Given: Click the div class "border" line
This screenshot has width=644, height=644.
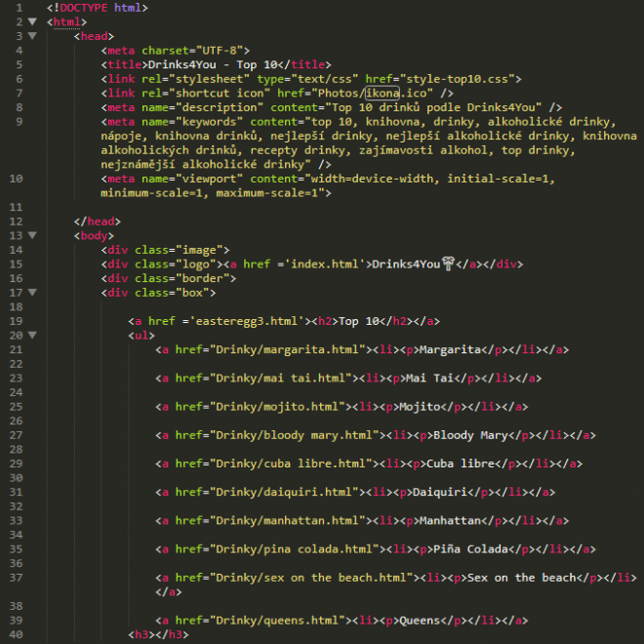Looking at the screenshot, I should [169, 278].
